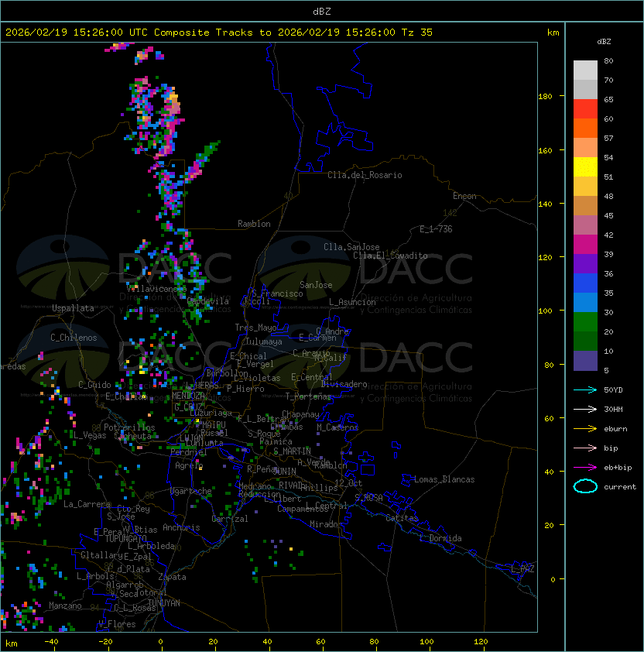Select the bright yellow swatch in dBZ scale
Viewport: 644px width, 652px height.
click(585, 167)
